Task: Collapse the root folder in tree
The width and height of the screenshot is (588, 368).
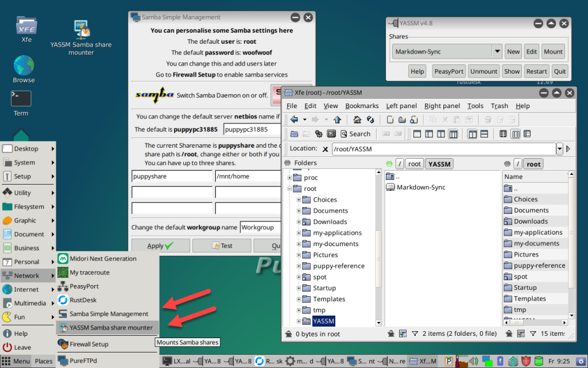Action: click(x=289, y=189)
